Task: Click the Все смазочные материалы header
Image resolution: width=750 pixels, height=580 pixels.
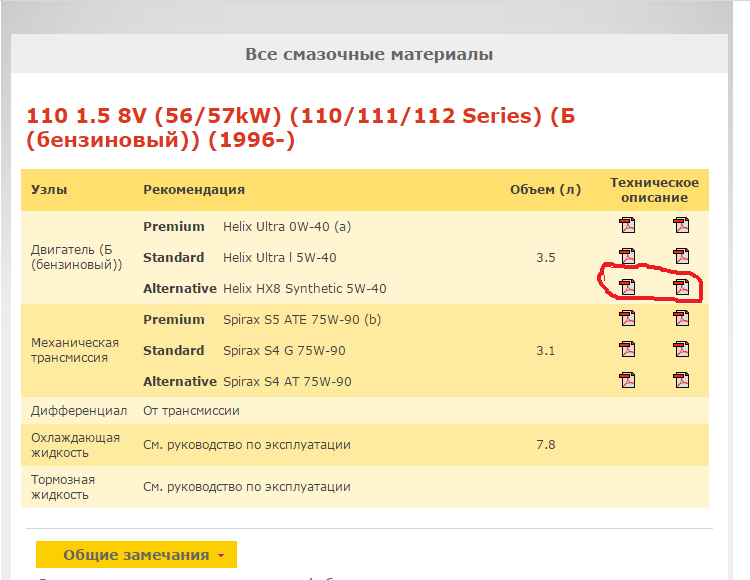Action: pyautogui.click(x=369, y=54)
